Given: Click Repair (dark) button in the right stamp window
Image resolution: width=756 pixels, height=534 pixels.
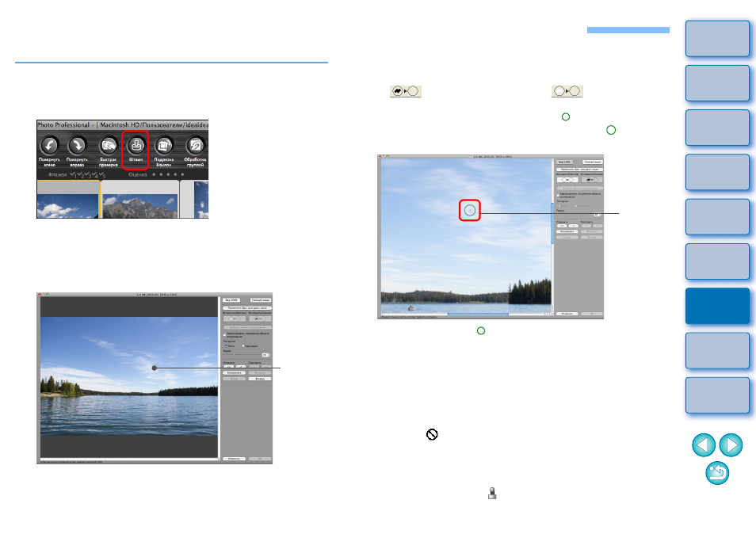Looking at the screenshot, I should pyautogui.click(x=592, y=180).
